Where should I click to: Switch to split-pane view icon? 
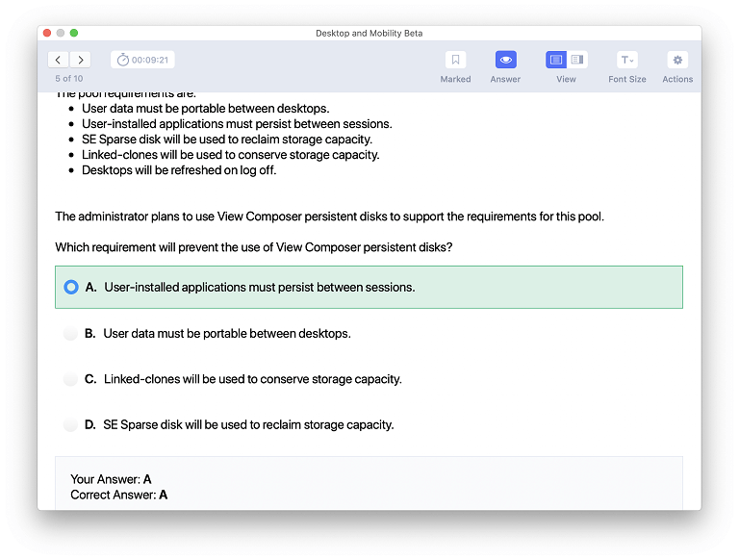point(577,60)
